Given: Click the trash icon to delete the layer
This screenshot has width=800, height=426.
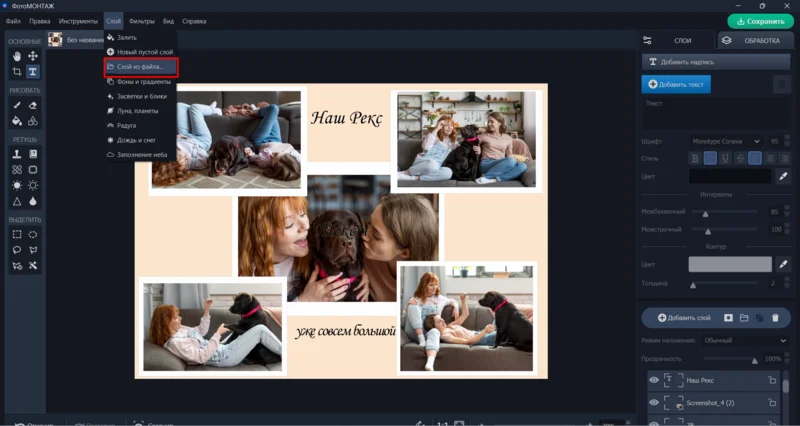Looking at the screenshot, I should point(775,317).
